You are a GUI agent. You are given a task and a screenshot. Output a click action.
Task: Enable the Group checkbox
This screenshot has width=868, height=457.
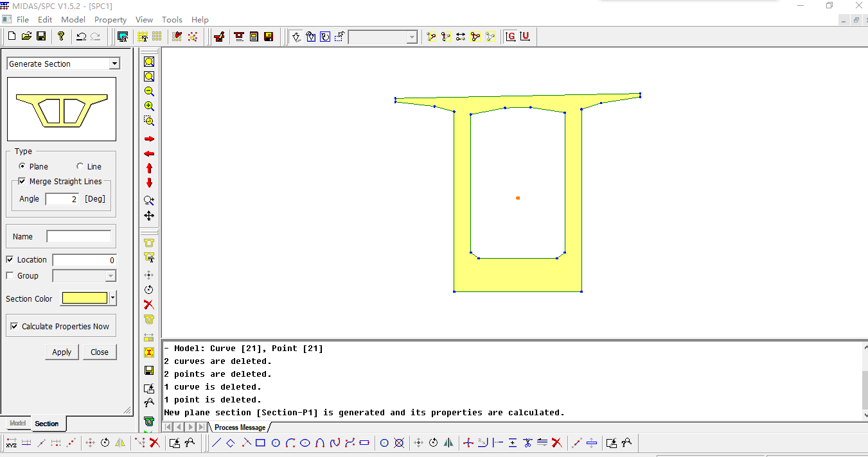pos(10,276)
